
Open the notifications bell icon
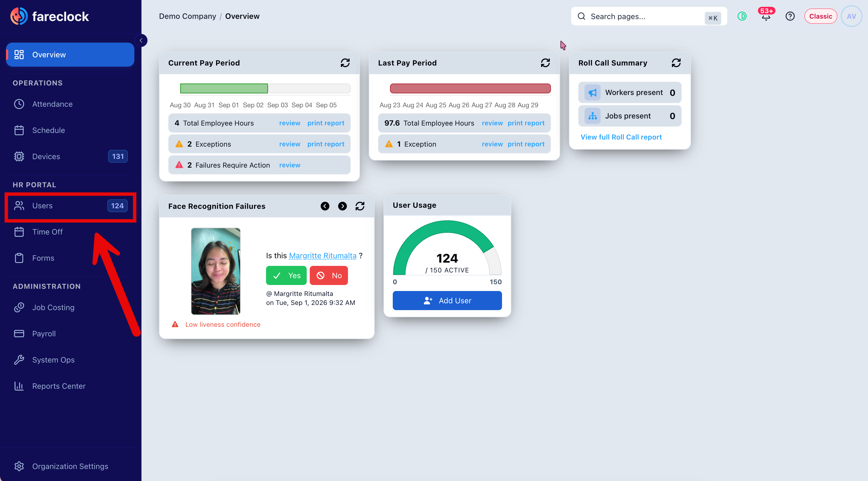(x=766, y=16)
